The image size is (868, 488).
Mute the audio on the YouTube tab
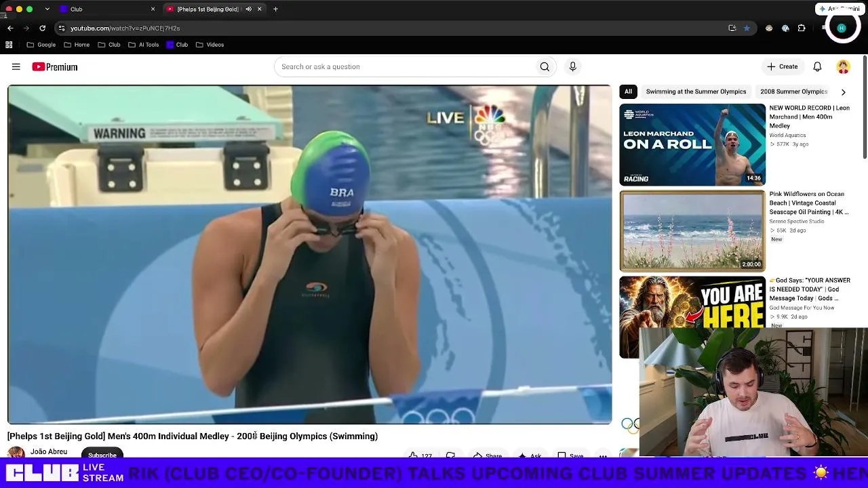coord(249,9)
